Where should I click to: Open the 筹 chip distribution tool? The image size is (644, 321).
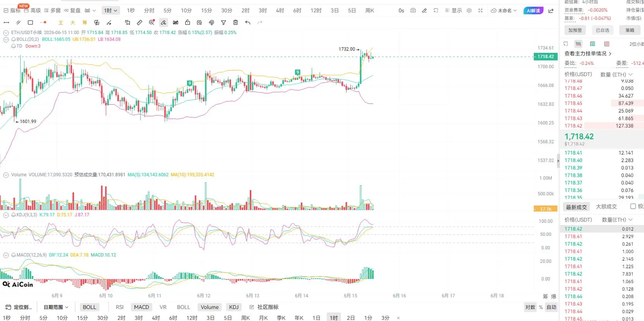click(85, 22)
